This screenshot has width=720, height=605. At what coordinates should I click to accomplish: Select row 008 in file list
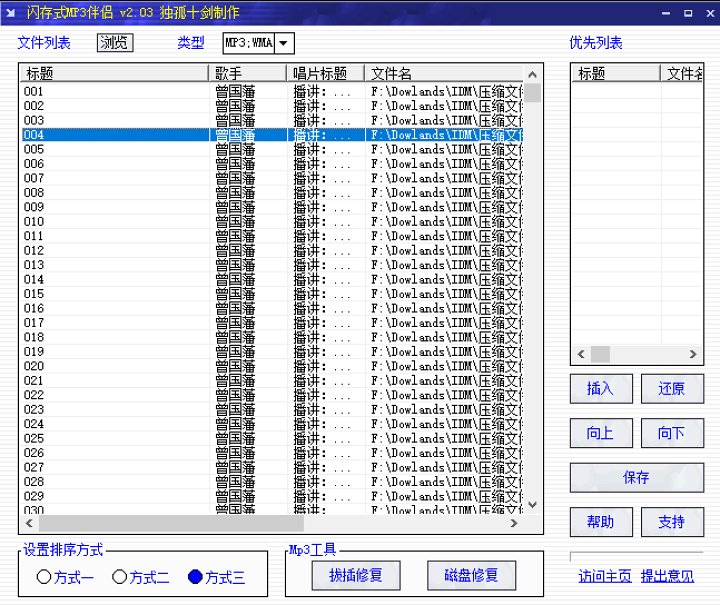tap(272, 193)
